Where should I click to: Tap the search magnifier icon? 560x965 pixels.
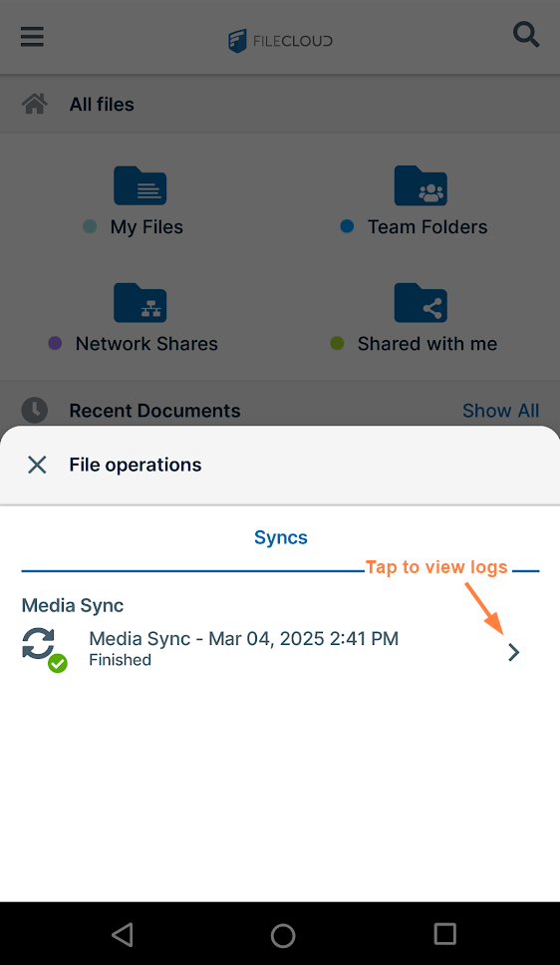pos(526,35)
